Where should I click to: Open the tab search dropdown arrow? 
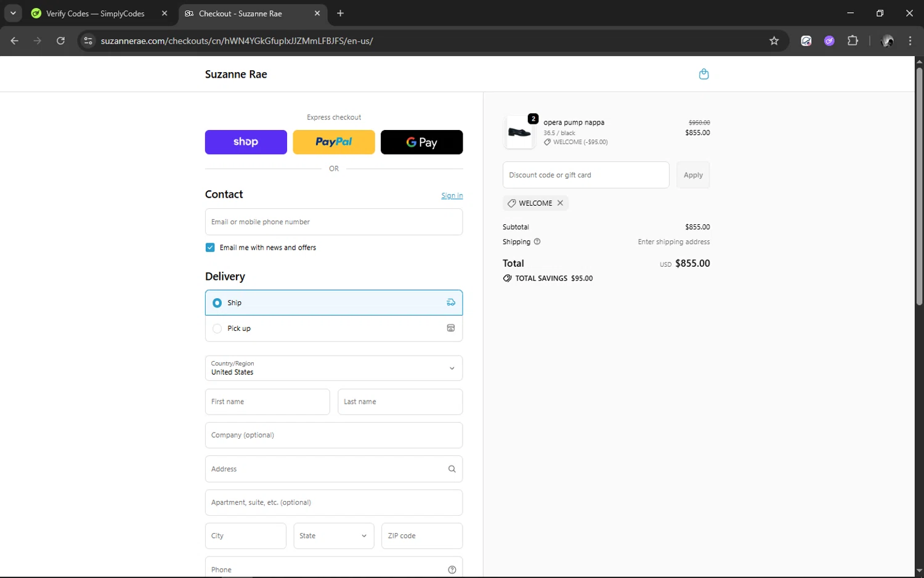point(13,13)
